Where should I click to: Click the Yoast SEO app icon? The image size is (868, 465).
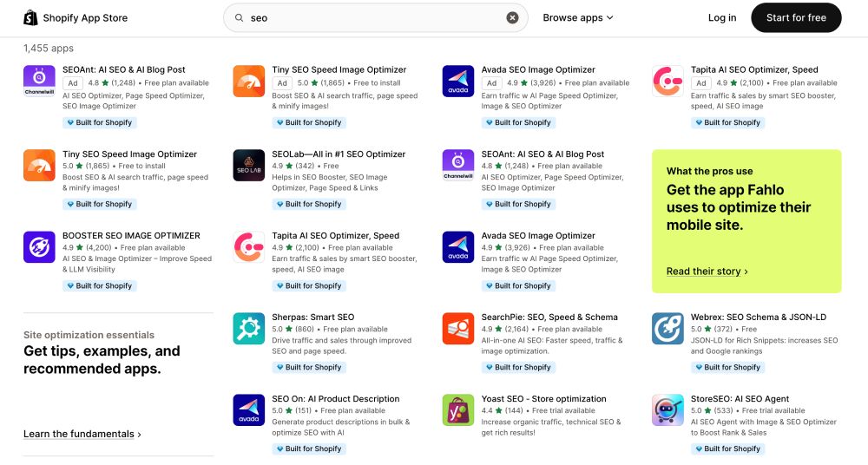tap(457, 409)
